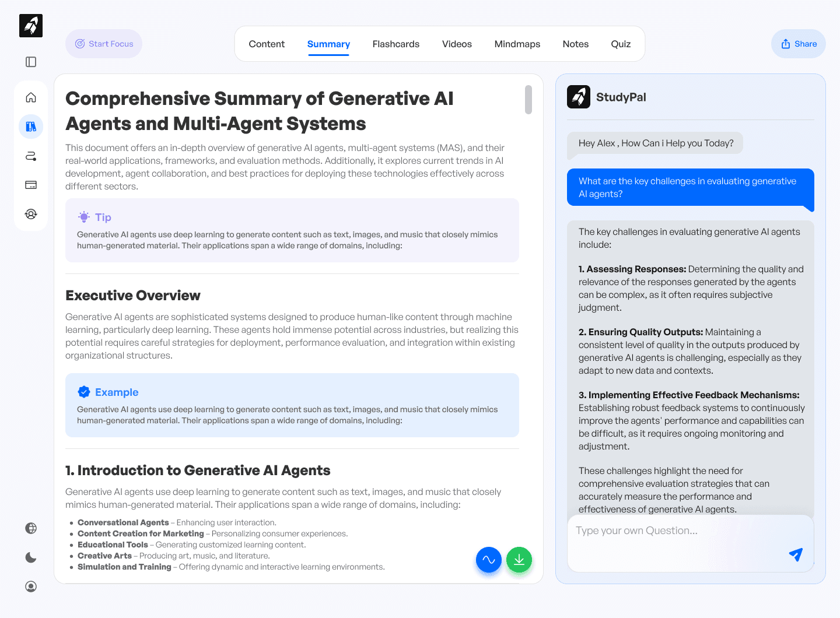Click the green download summary button
The height and width of the screenshot is (618, 840).
point(519,559)
